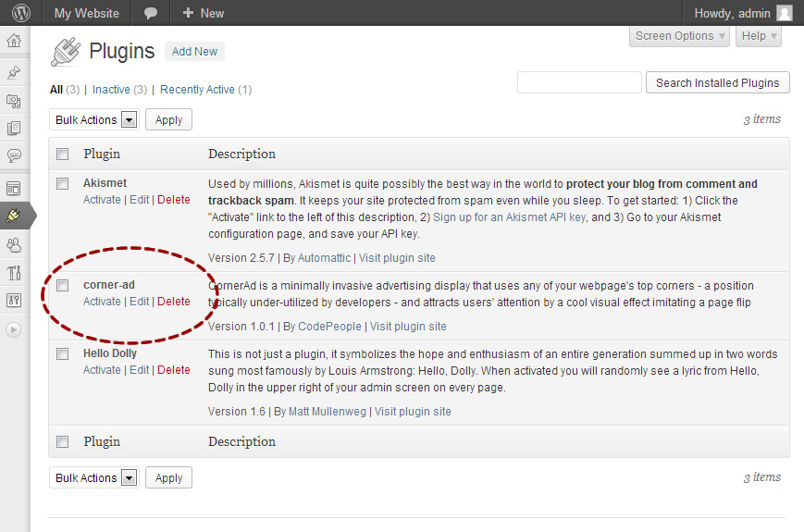Screen dimensions: 804x532
Task: Edit the Akismet plugin
Action: (140, 200)
